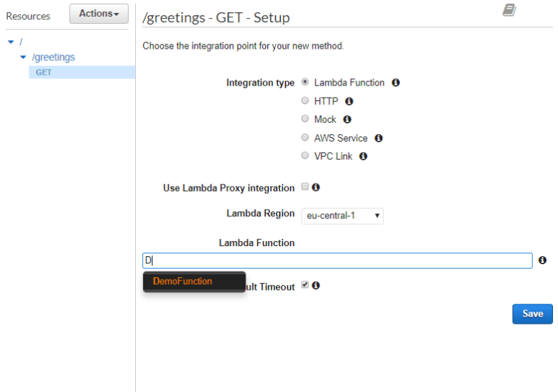558x392 pixels.
Task: Show info icon for Default Timeout
Action: click(x=315, y=285)
